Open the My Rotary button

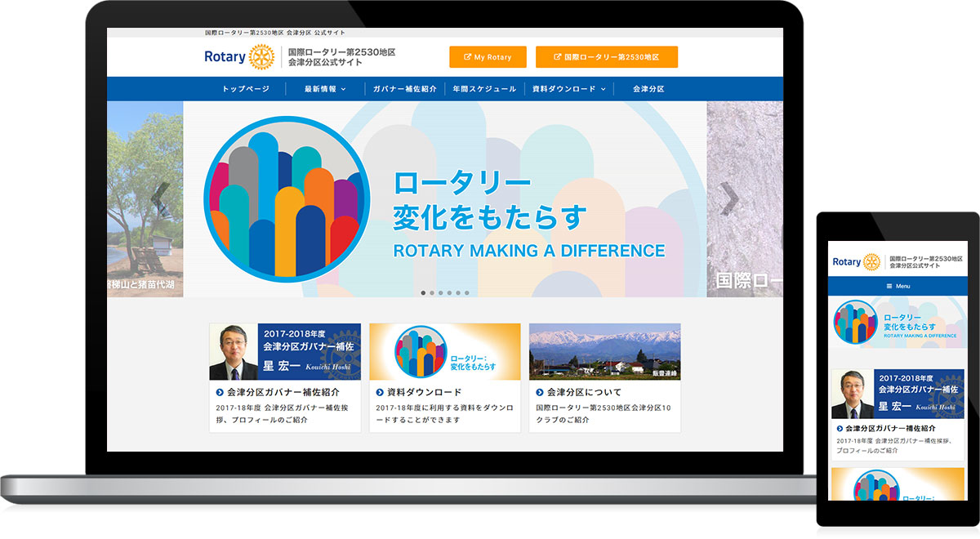pos(488,57)
